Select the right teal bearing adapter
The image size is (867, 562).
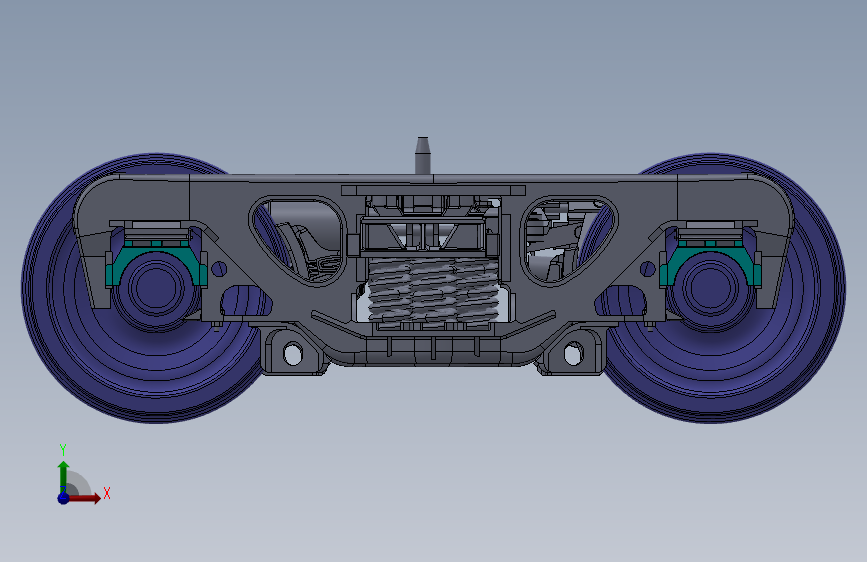coord(711,263)
